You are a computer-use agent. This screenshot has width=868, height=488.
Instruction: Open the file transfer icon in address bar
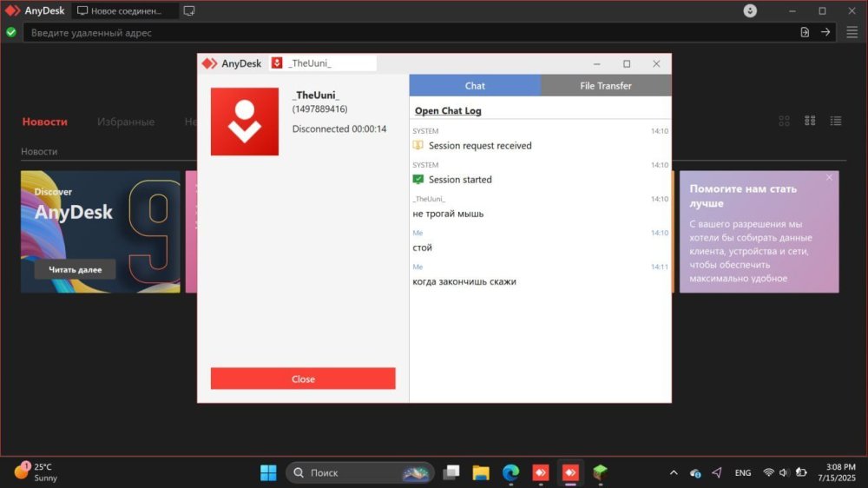pos(805,32)
